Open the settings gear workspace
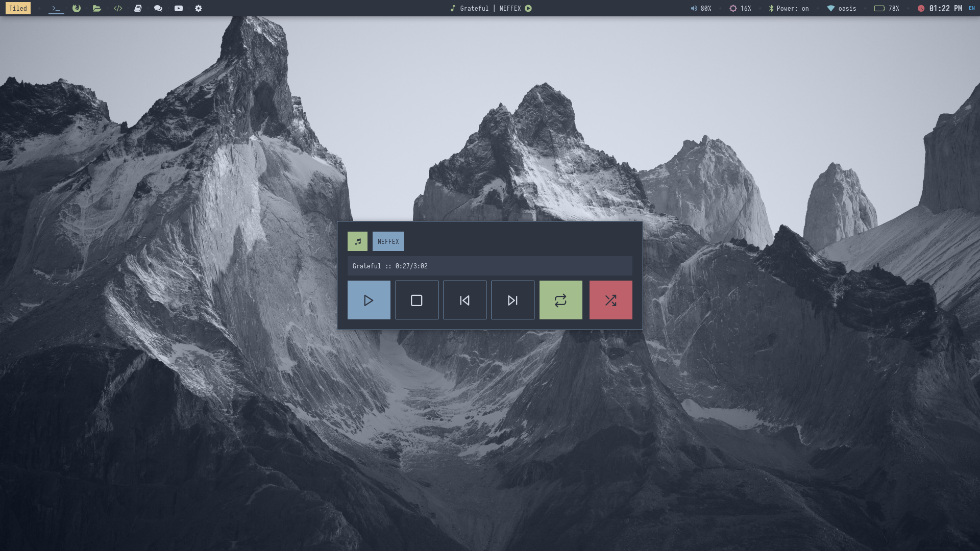 coord(199,8)
